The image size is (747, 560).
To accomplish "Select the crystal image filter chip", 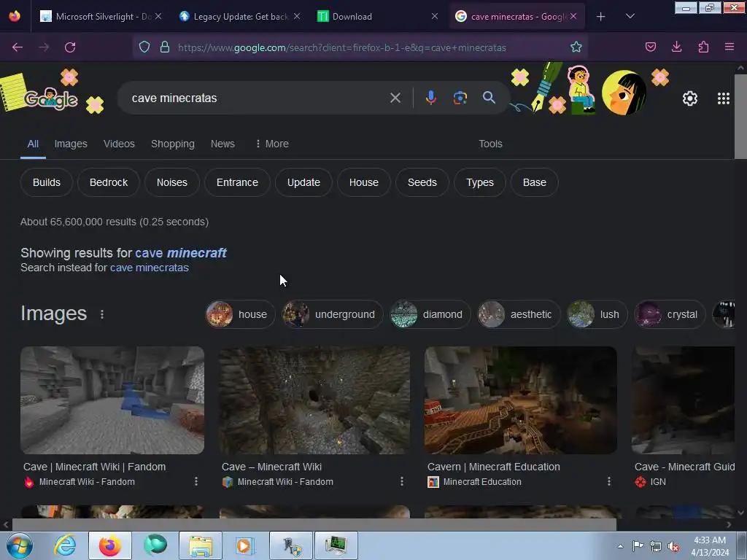I will point(670,314).
